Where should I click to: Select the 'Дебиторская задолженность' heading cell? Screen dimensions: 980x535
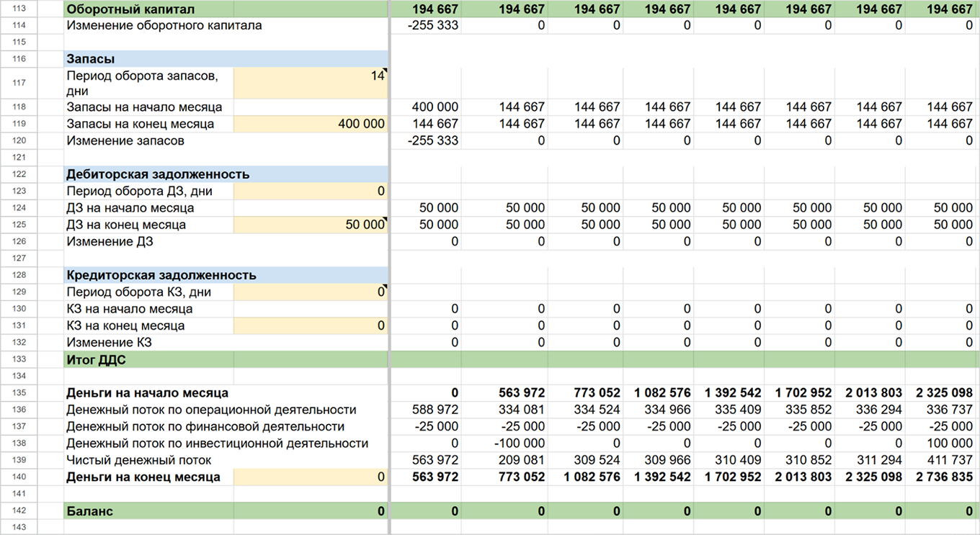[x=226, y=174]
